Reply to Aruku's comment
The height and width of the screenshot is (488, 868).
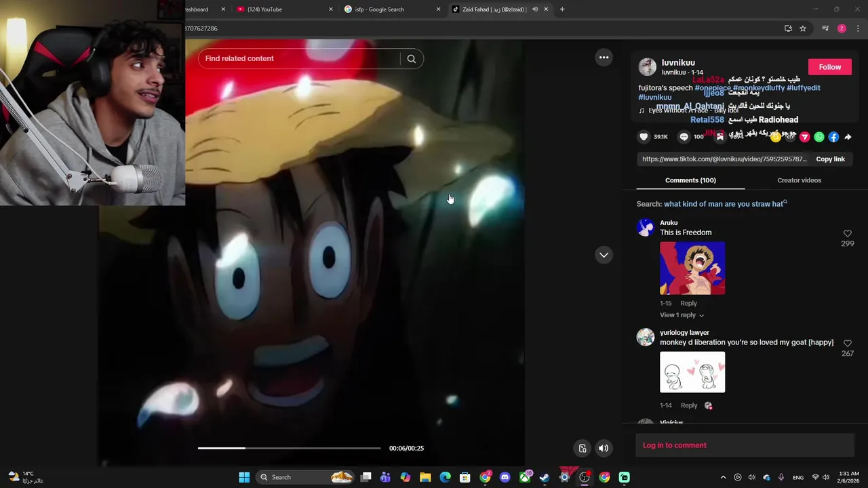(688, 304)
